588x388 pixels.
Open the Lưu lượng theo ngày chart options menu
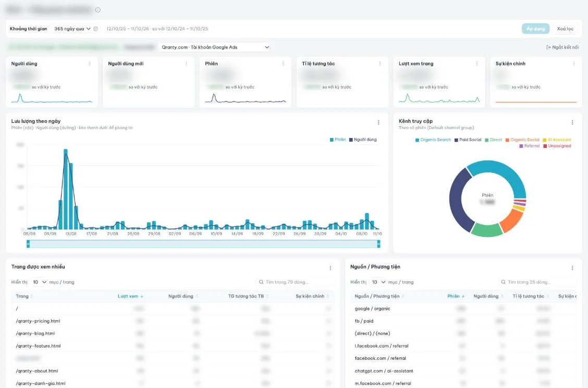(x=378, y=122)
